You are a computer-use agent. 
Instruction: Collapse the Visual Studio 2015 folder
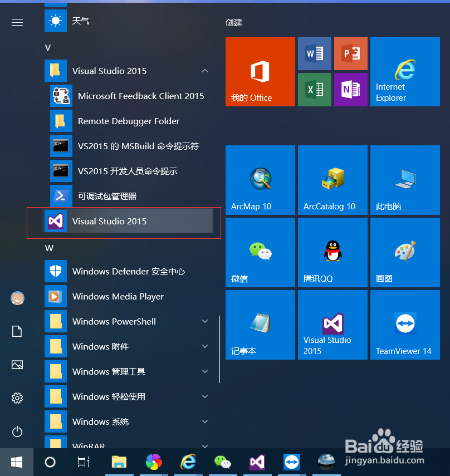205,71
